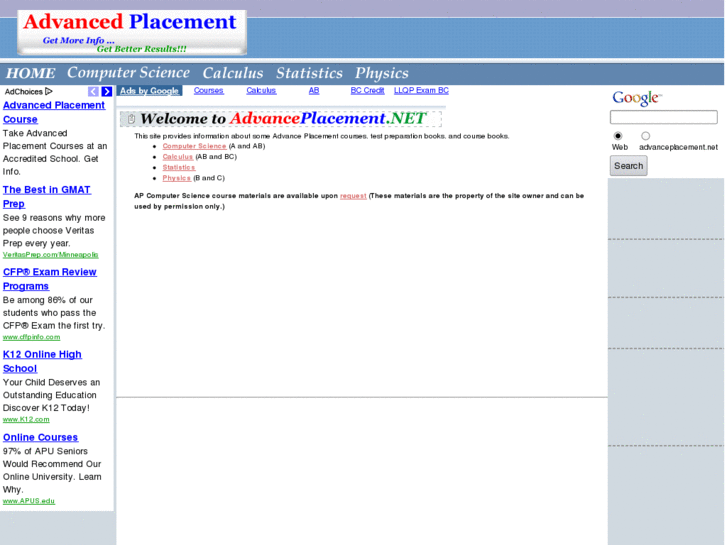Select the Web radio button

tap(618, 136)
